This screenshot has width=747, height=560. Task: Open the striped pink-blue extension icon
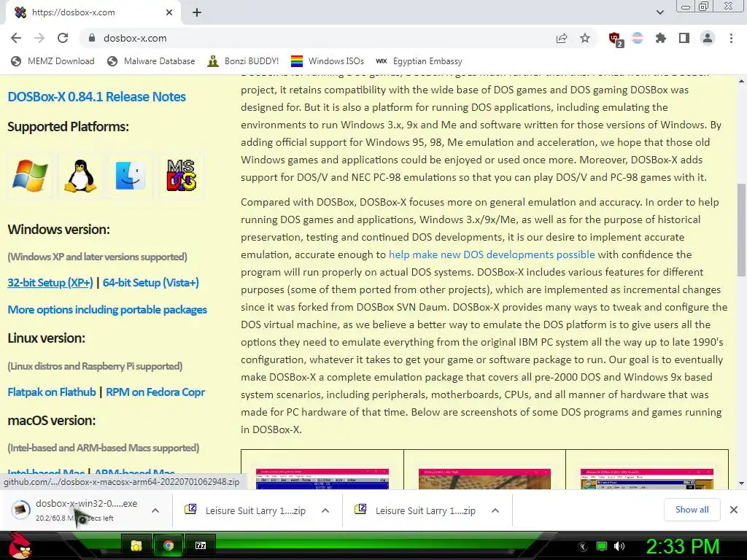(x=638, y=38)
